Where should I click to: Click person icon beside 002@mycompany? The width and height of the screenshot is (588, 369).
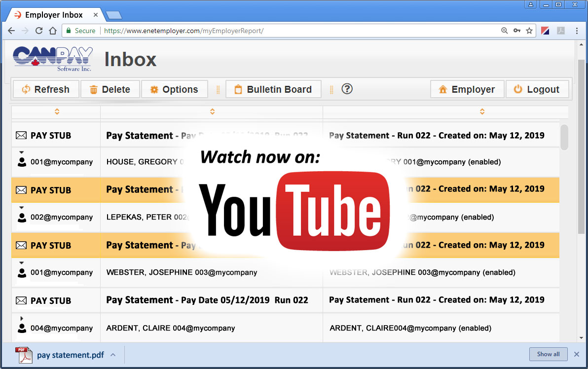22,218
